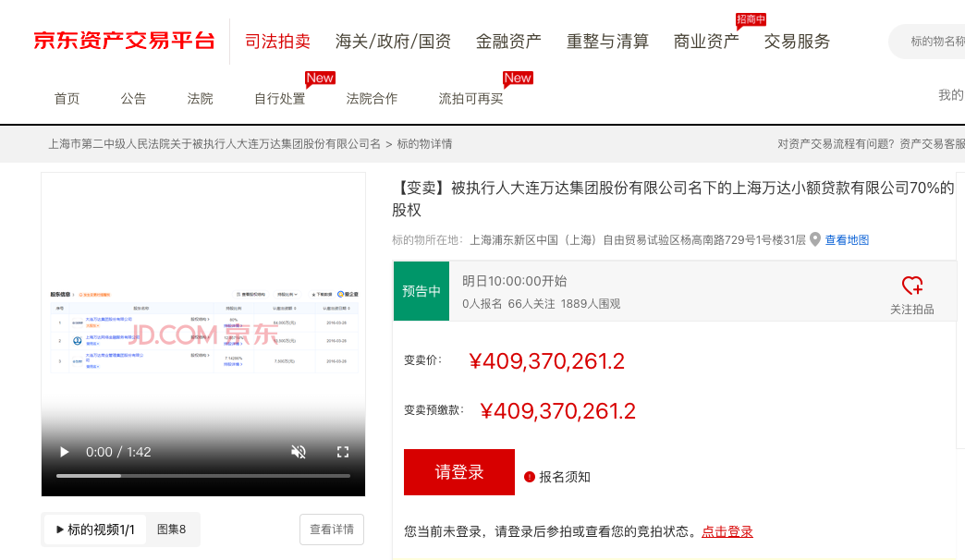Viewport: 965px width, 560px height.
Task: Click the 变卖价 ¥409,370,261.2 amount
Action: point(546,361)
